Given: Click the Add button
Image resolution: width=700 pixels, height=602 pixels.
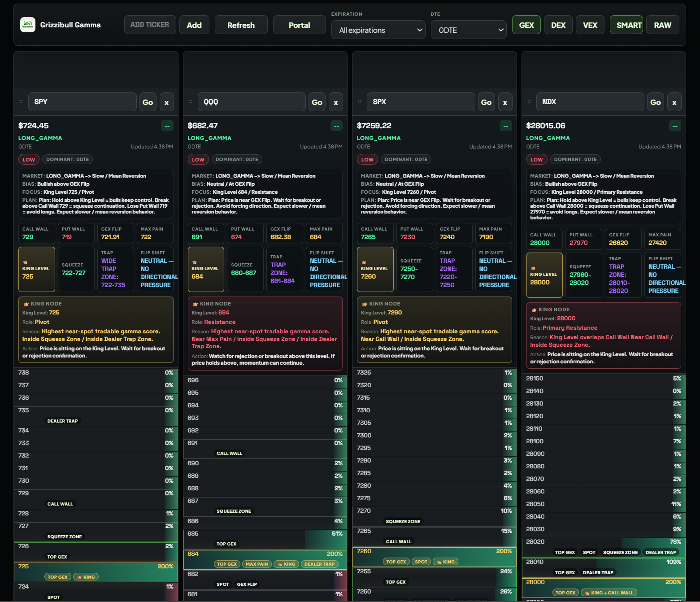Looking at the screenshot, I should pyautogui.click(x=194, y=25).
